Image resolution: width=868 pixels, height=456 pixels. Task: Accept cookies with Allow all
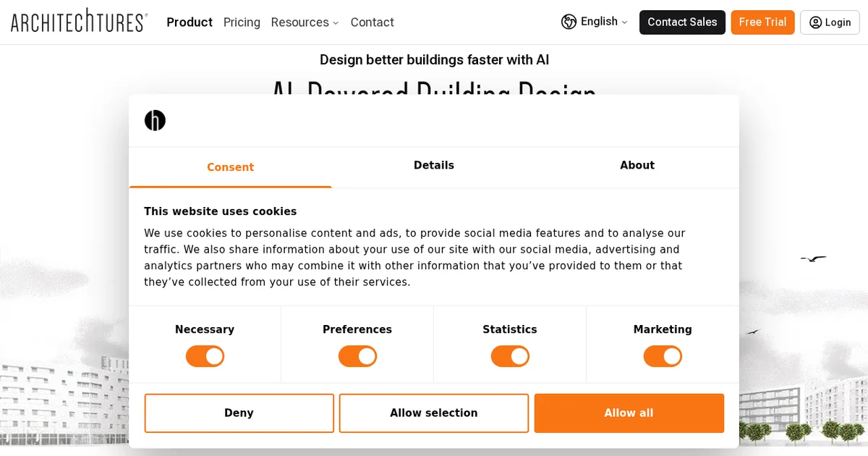[629, 413]
